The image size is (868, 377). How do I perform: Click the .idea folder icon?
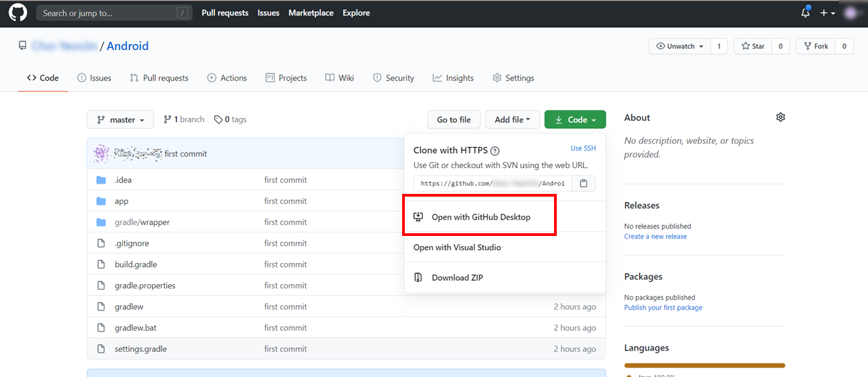[101, 180]
